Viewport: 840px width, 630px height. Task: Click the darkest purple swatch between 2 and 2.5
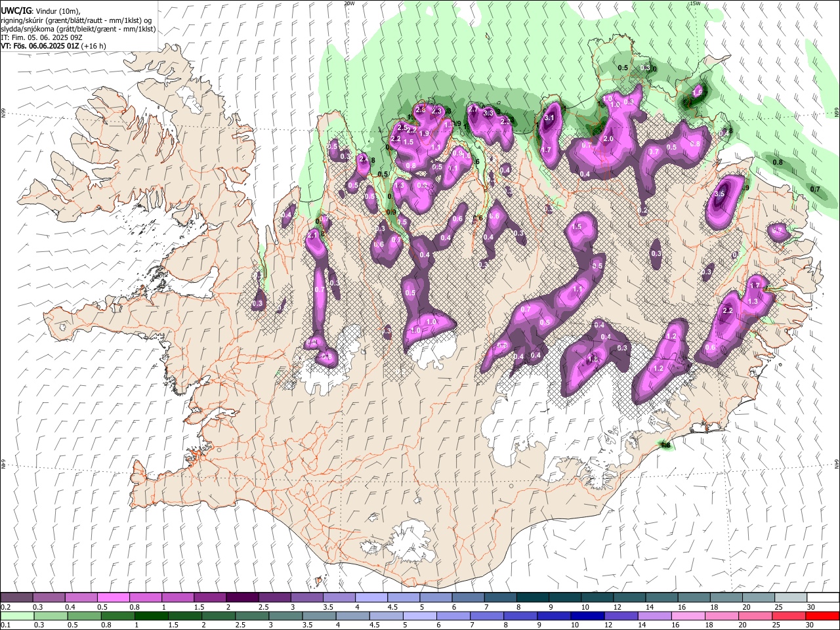(242, 597)
